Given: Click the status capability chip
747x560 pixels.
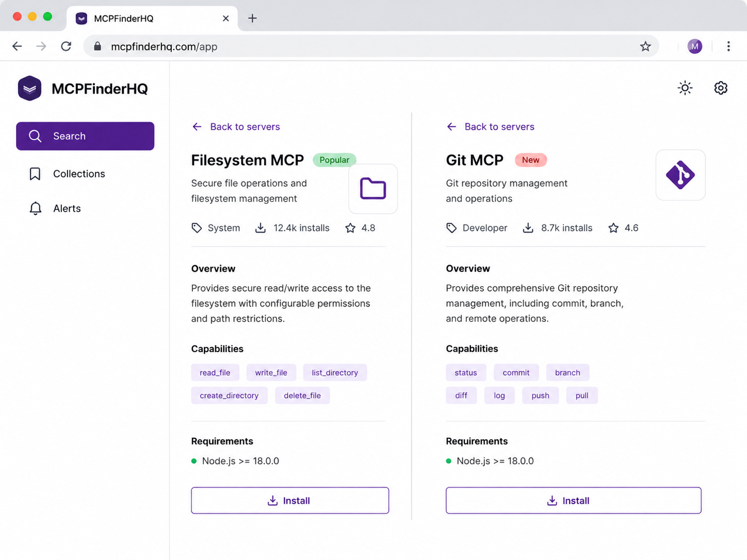Looking at the screenshot, I should click(466, 373).
